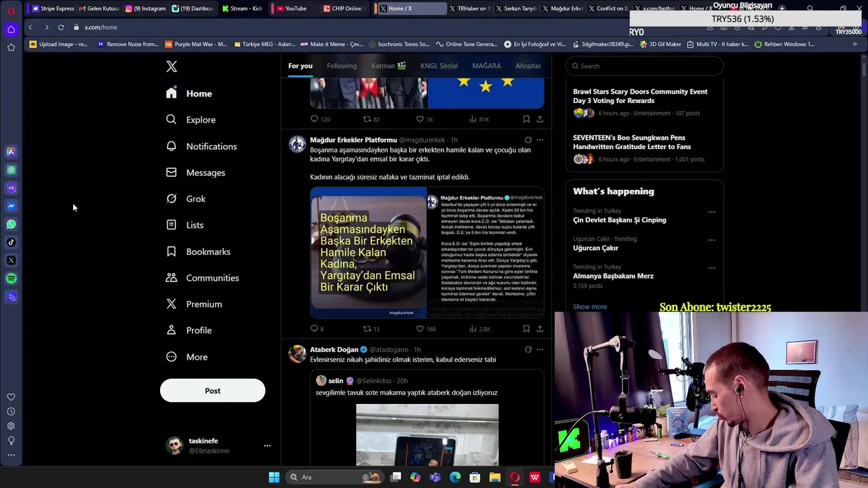Share the Mağdur Erkekler Platformu post
Image resolution: width=868 pixels, height=488 pixels.
tap(540, 329)
